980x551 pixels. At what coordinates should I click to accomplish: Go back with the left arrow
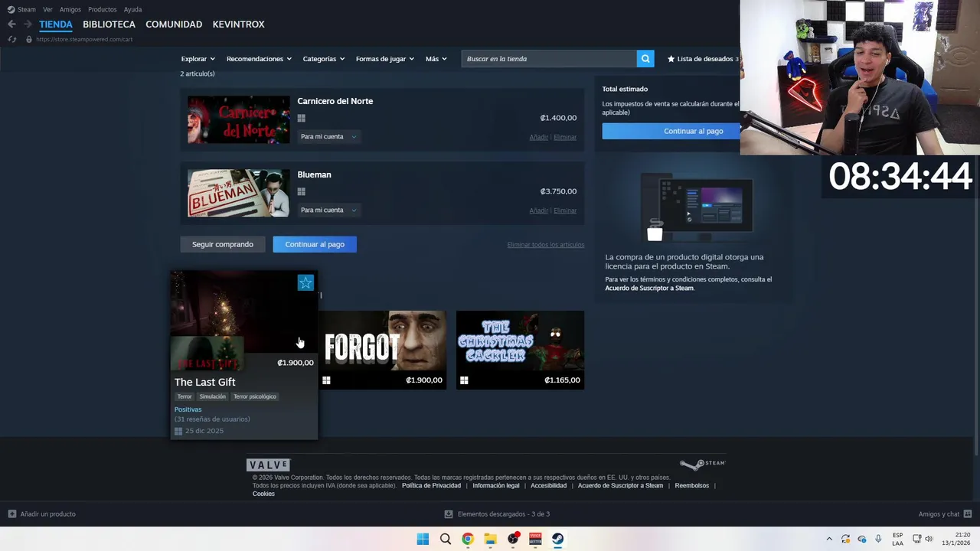coord(11,24)
